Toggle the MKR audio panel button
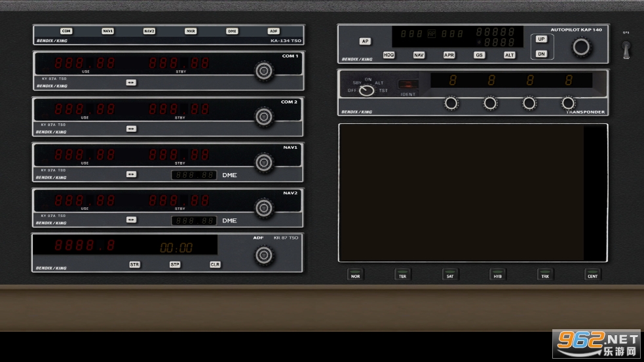The width and height of the screenshot is (644, 362). coord(191,31)
